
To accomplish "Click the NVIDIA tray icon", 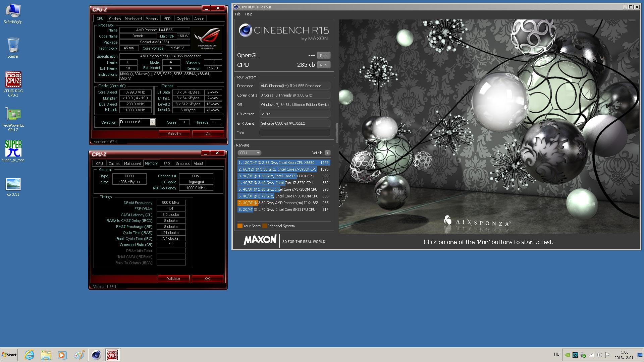I will pyautogui.click(x=567, y=355).
